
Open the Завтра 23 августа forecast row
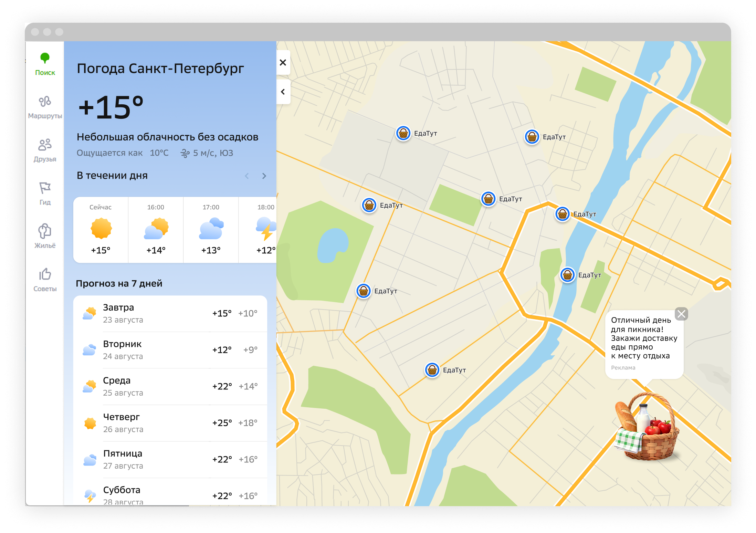coord(170,314)
